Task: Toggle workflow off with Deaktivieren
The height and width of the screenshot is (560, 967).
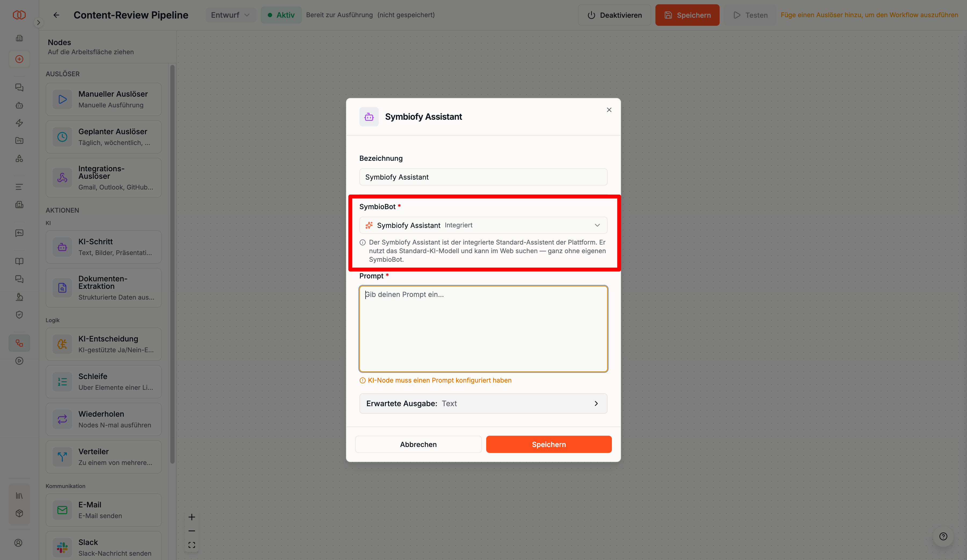Action: (614, 15)
